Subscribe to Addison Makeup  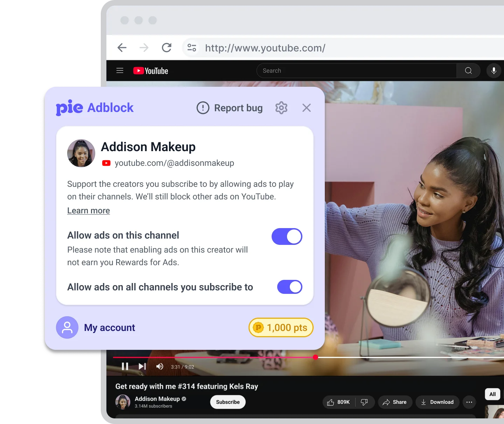point(228,402)
